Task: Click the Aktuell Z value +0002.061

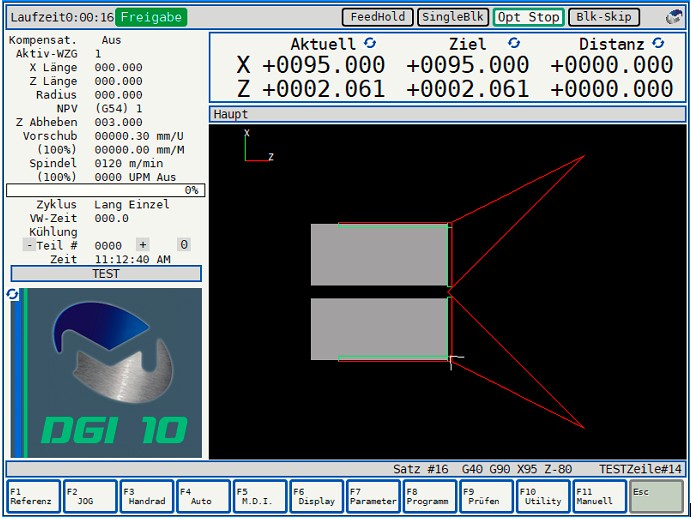Action: [323, 89]
